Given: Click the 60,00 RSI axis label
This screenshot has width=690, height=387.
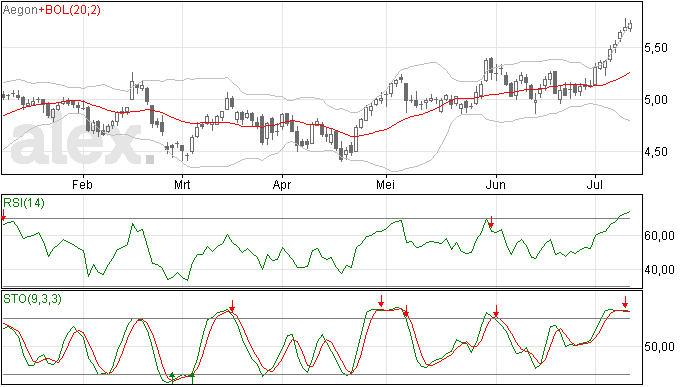Looking at the screenshot, I should pyautogui.click(x=659, y=236).
